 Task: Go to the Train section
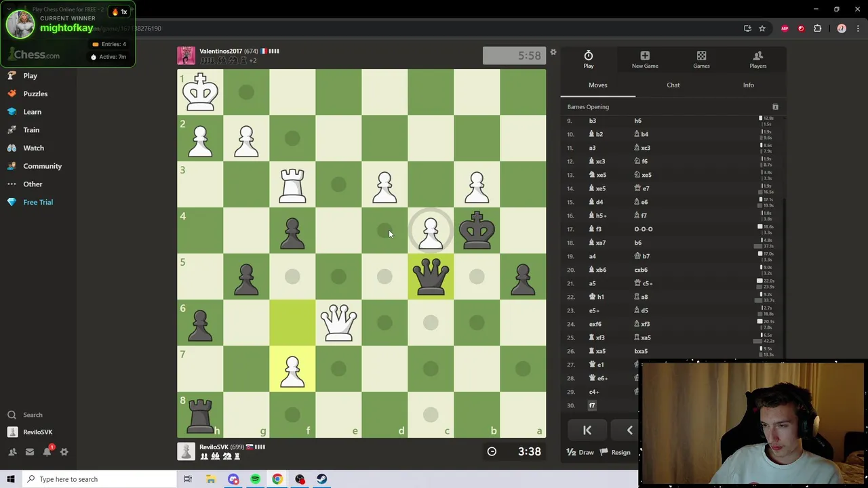point(31,130)
